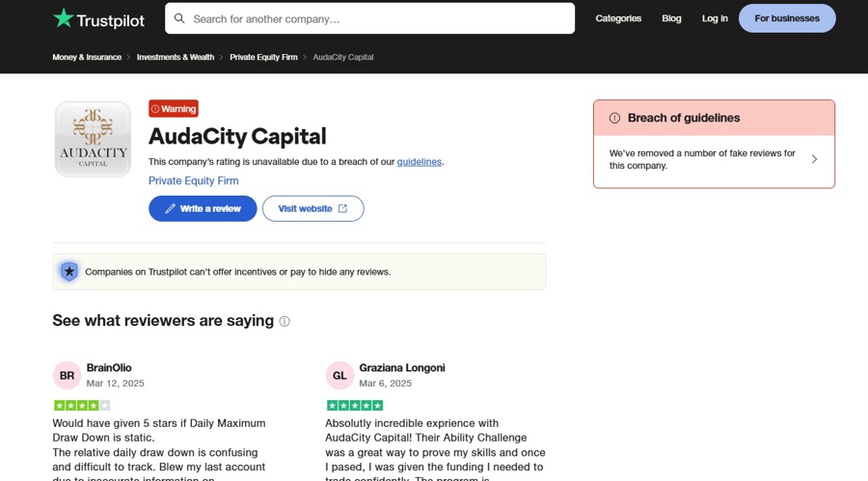Click Graziana Longoni's GL avatar

(339, 375)
